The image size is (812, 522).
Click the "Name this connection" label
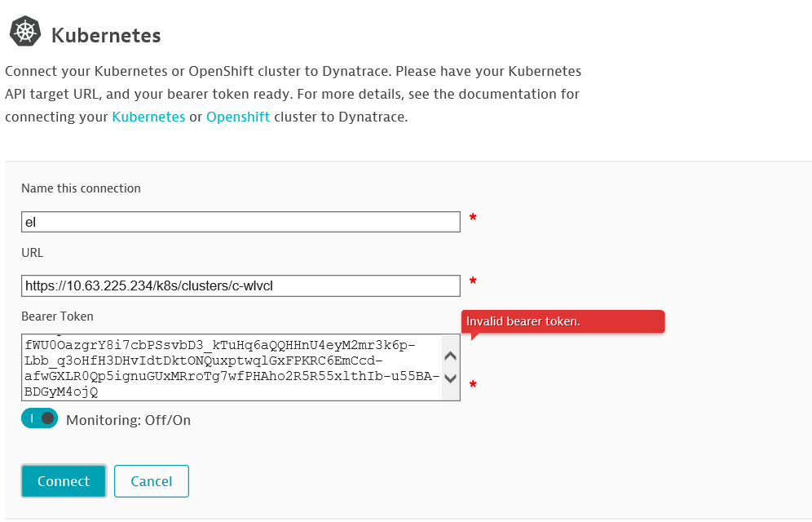tap(81, 188)
